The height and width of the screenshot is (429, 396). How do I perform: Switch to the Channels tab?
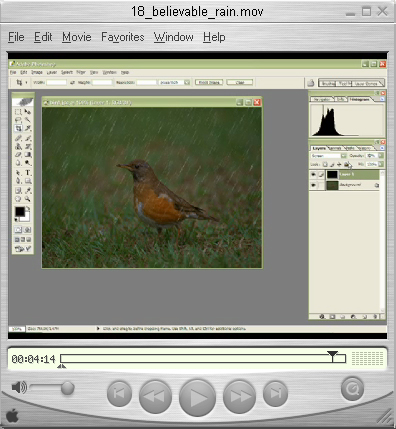coord(335,148)
